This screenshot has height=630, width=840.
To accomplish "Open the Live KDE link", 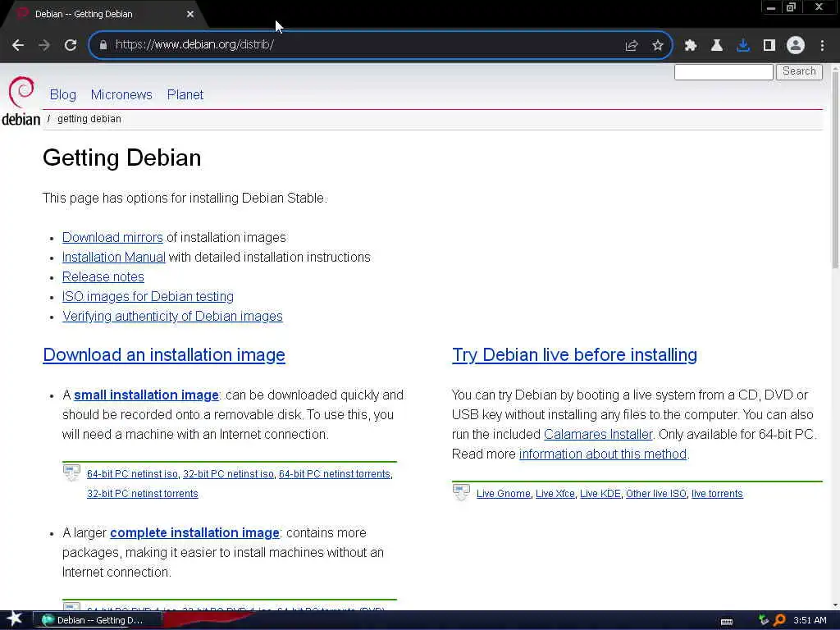I will 600,494.
